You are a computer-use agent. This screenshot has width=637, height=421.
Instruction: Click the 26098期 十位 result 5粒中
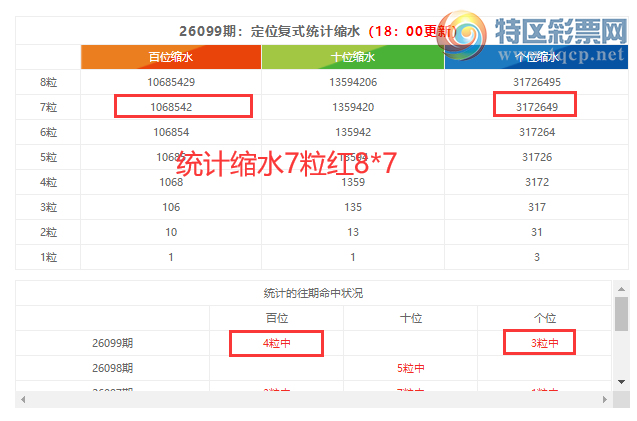(411, 369)
